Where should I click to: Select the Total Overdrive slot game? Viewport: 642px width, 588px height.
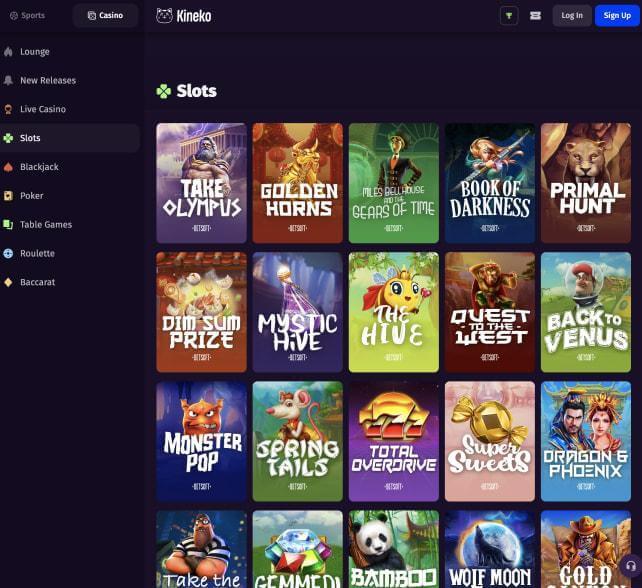coord(393,441)
